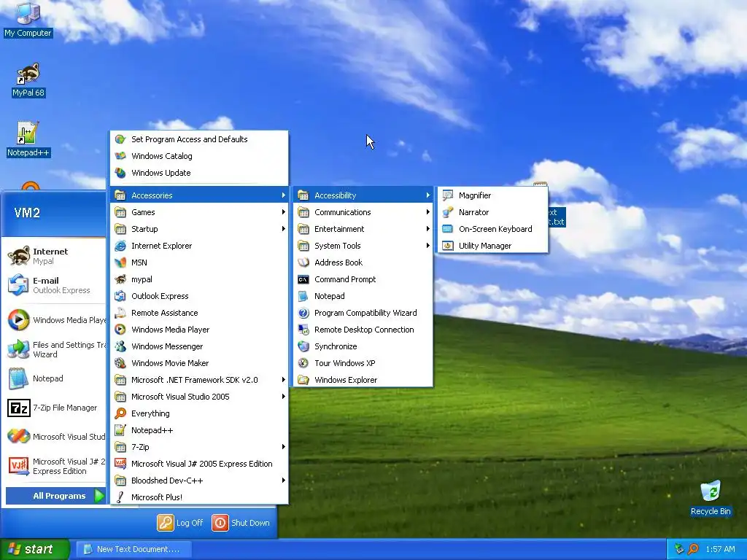This screenshot has height=560, width=747.
Task: Open Utility Manager
Action: 492,246
